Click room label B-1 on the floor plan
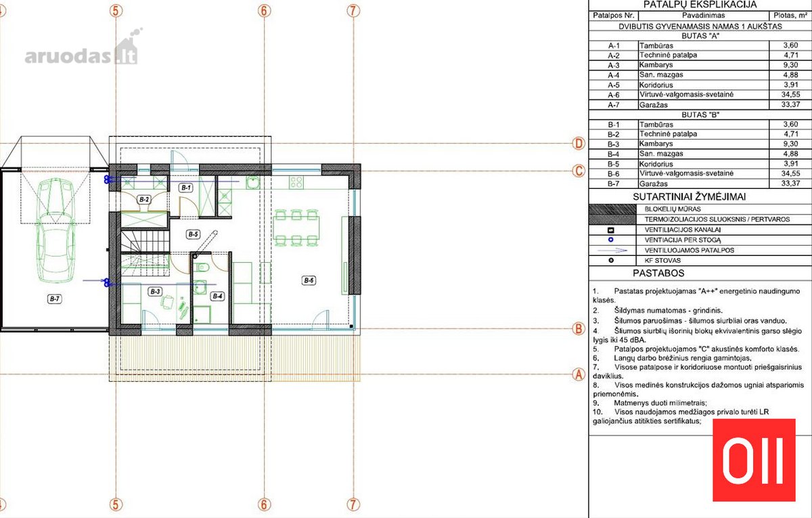The width and height of the screenshot is (812, 518). point(186,187)
